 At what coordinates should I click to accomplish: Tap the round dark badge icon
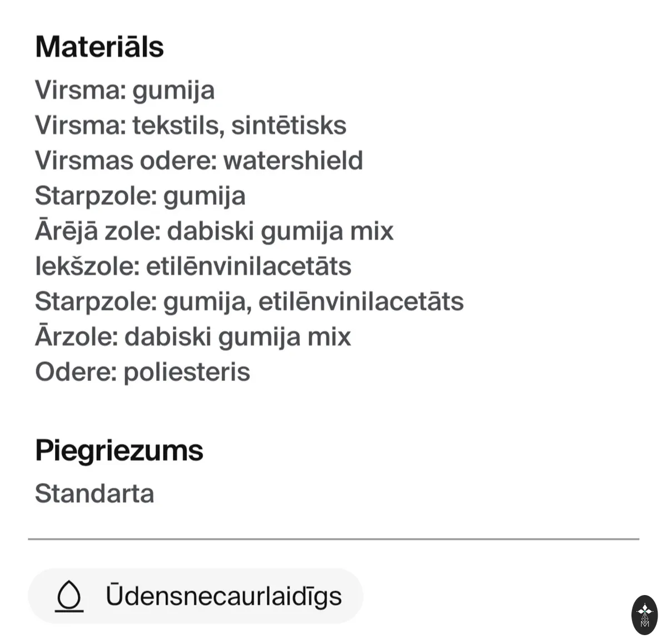(x=645, y=615)
